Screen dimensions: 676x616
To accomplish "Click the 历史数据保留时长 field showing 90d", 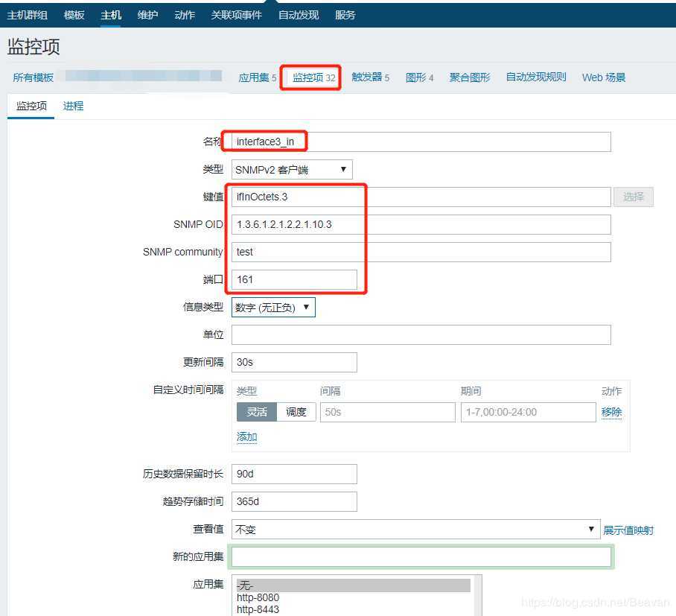I will [295, 474].
